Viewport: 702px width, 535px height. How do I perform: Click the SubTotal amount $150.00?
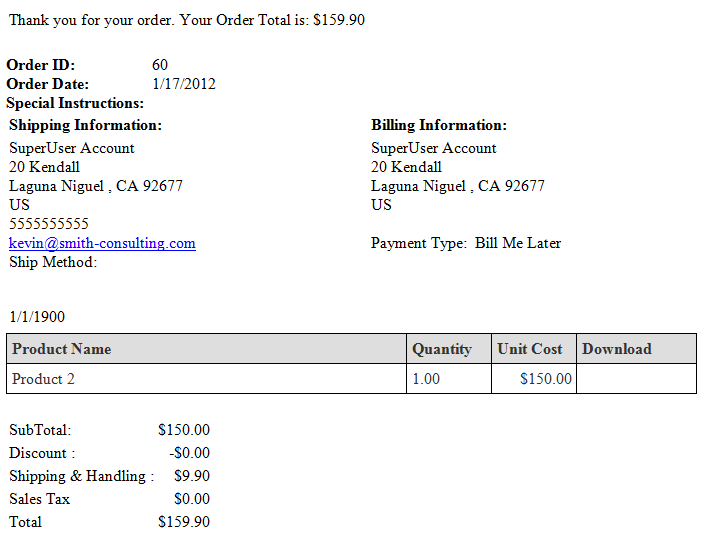point(184,430)
